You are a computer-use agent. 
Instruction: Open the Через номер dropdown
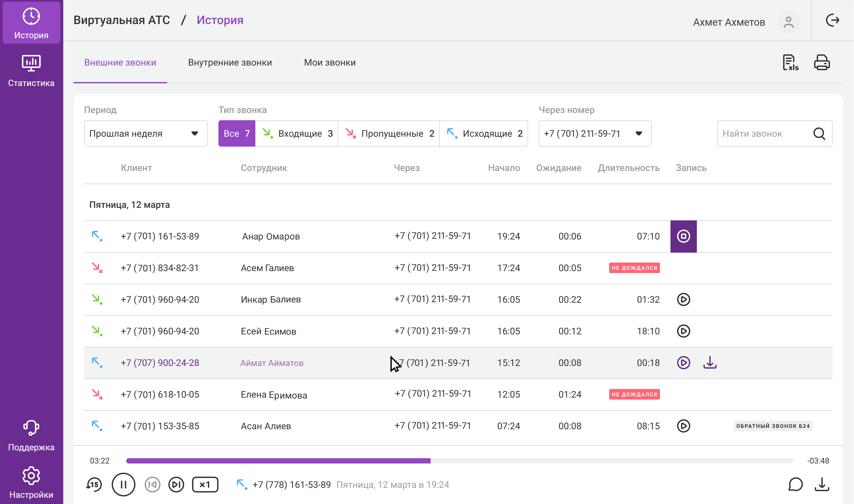coord(595,133)
